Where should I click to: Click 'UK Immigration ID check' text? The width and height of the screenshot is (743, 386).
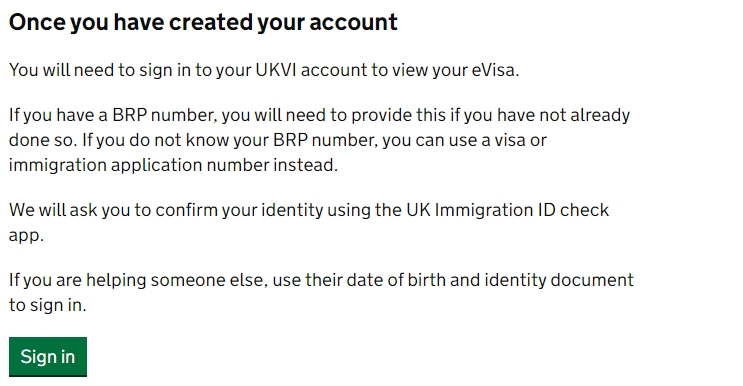point(507,210)
